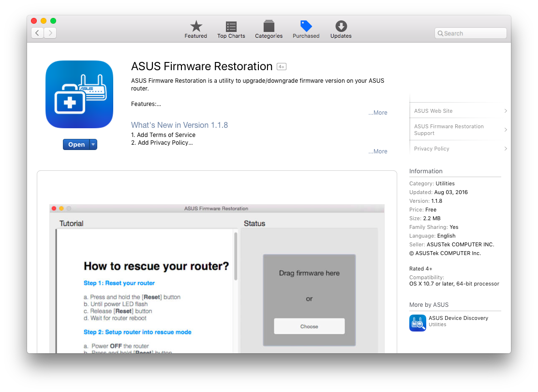Screen dimensions: 538x392
Task: Expand the Open button dropdown arrow
Action: [x=93, y=145]
